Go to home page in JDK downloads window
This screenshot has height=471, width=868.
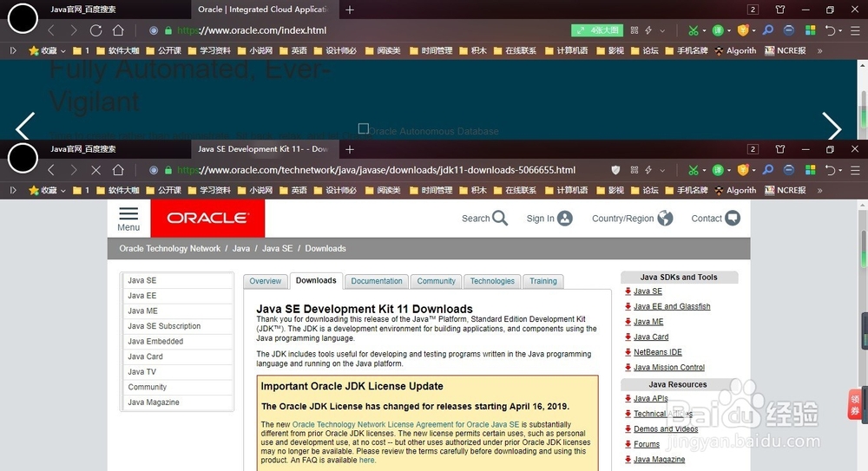(118, 169)
